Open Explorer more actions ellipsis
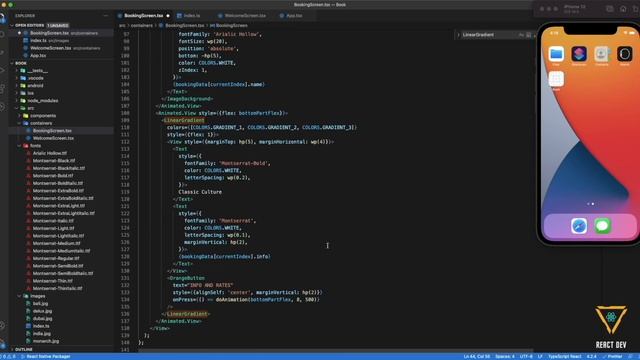This screenshot has height=360, width=640. [x=106, y=16]
